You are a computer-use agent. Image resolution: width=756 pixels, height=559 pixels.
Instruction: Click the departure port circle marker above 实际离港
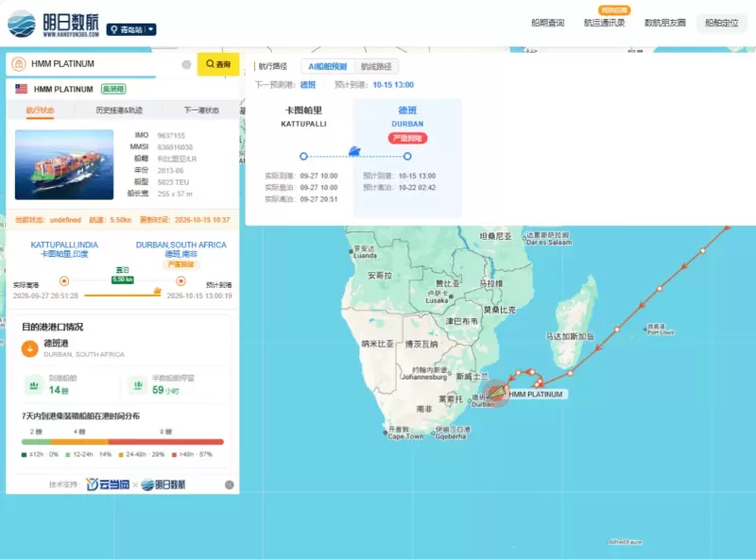(64, 281)
